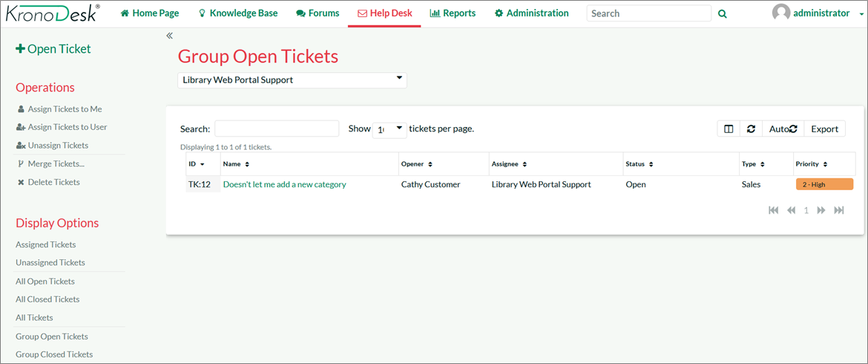Go to the previous page of tickets
Viewport: 868px width, 364px height.
792,210
